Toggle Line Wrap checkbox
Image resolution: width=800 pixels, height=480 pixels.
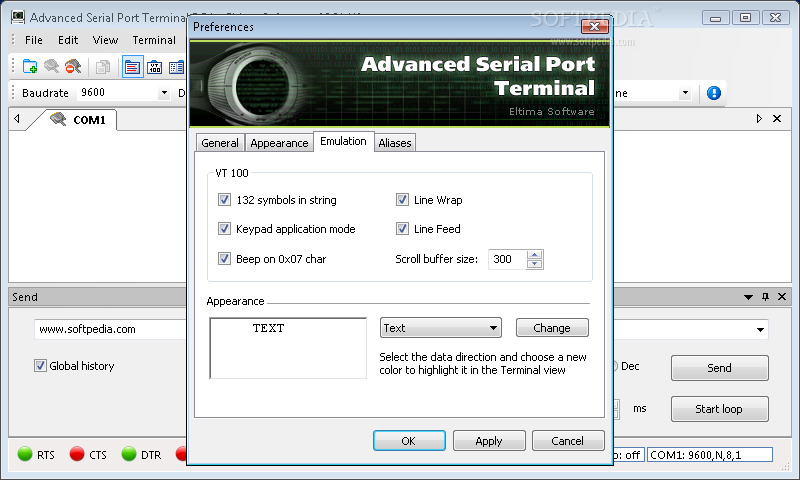402,199
